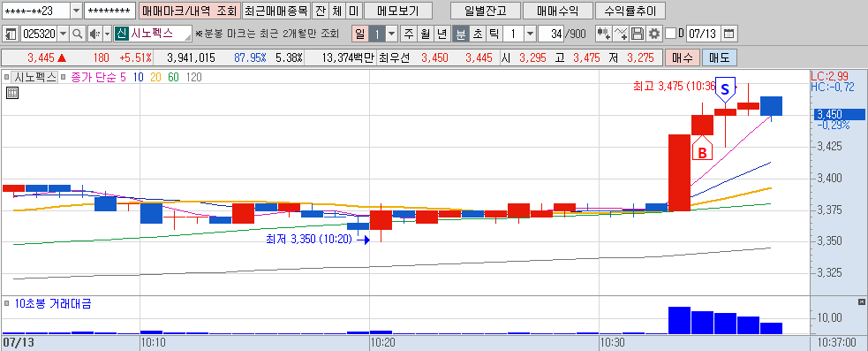
Task: Expand the speaker options dropdown arrow
Action: click(x=107, y=34)
